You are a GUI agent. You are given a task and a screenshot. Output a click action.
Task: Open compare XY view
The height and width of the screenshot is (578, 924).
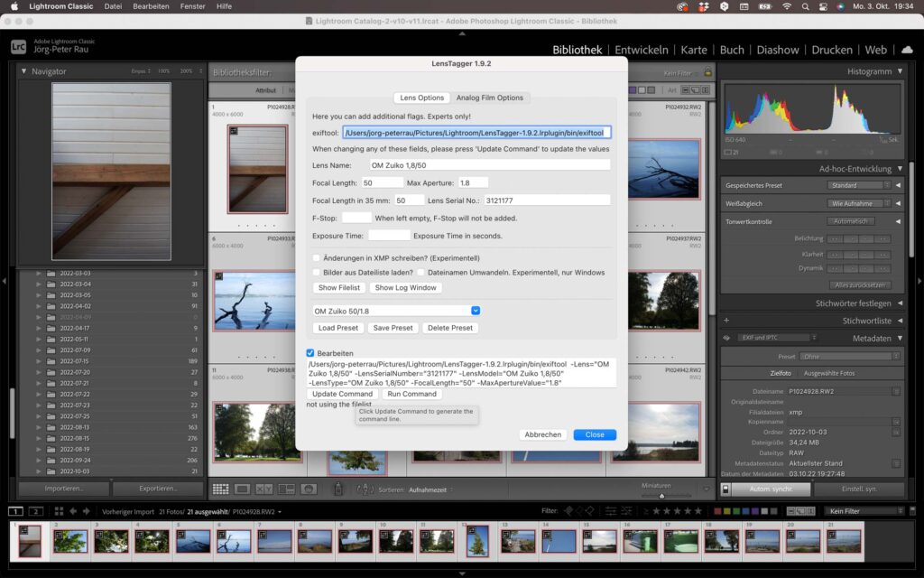point(264,489)
